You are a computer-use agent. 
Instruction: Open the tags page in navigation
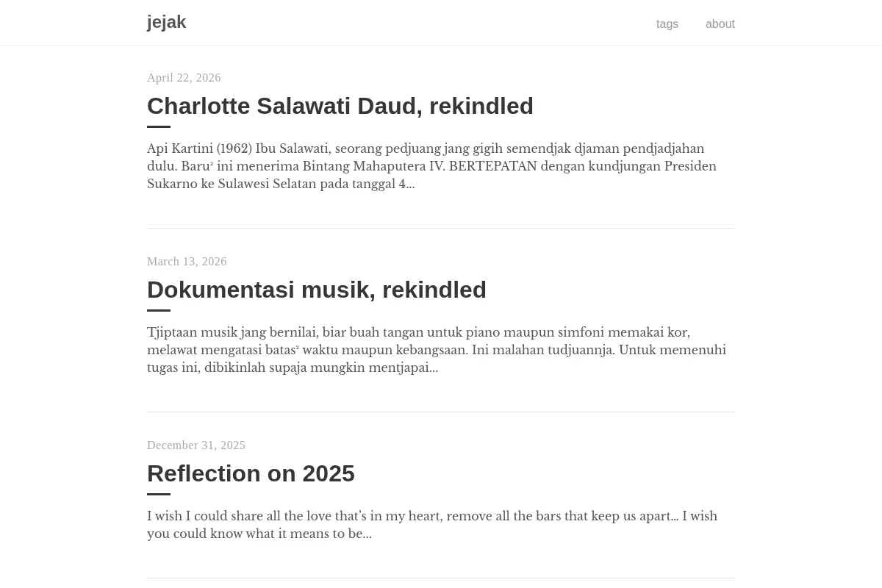pos(667,24)
